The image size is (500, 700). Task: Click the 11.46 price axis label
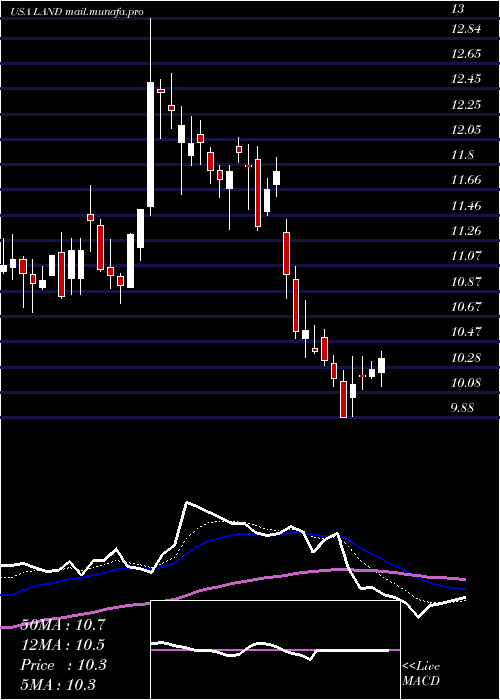point(466,206)
